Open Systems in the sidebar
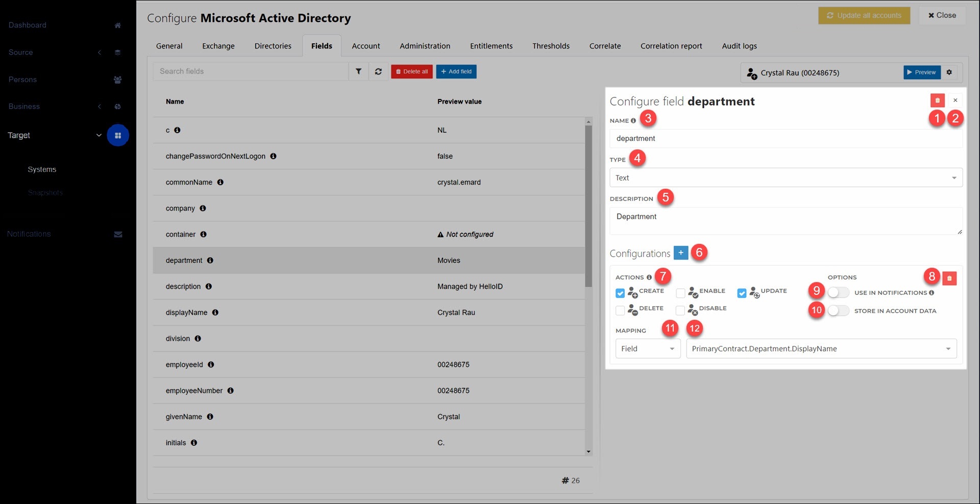This screenshot has height=504, width=980. click(42, 169)
